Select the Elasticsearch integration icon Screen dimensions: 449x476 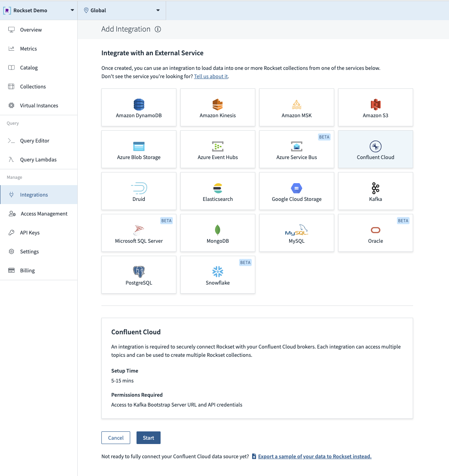tap(218, 188)
